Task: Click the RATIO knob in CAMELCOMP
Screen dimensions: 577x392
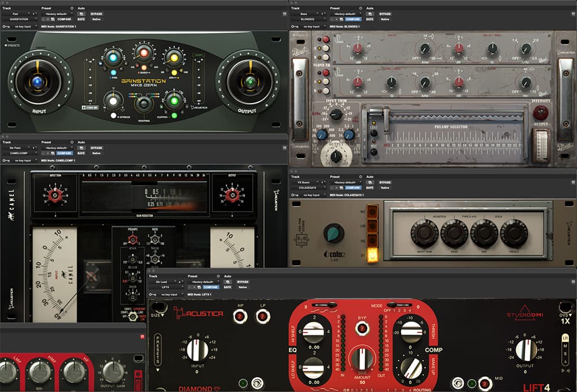Action: click(x=155, y=240)
